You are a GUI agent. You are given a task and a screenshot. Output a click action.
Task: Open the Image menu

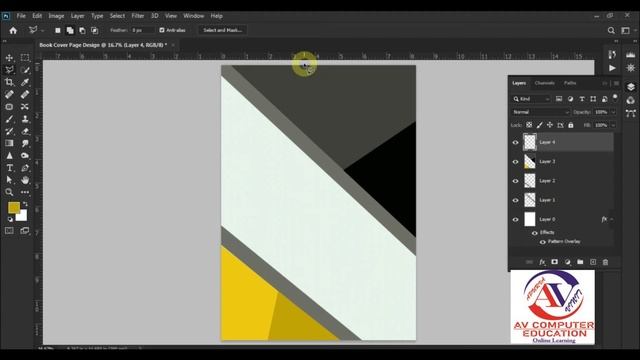click(x=56, y=16)
